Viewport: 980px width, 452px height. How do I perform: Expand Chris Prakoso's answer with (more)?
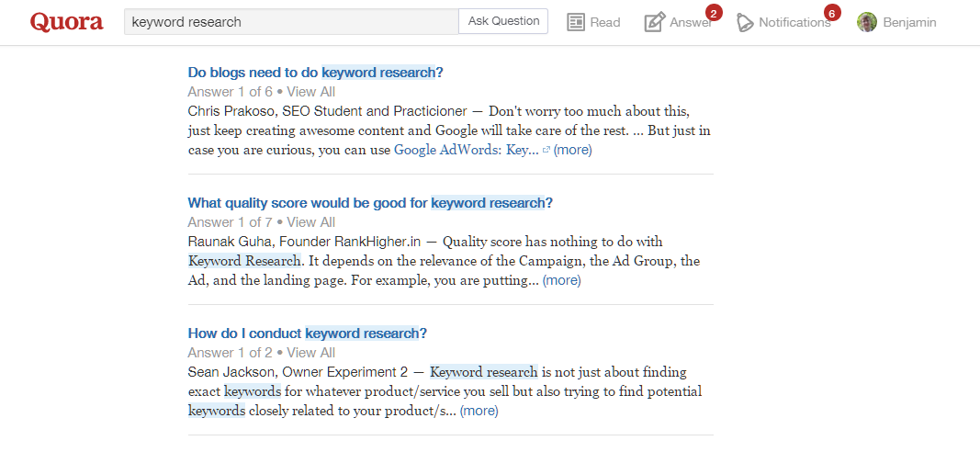click(572, 150)
